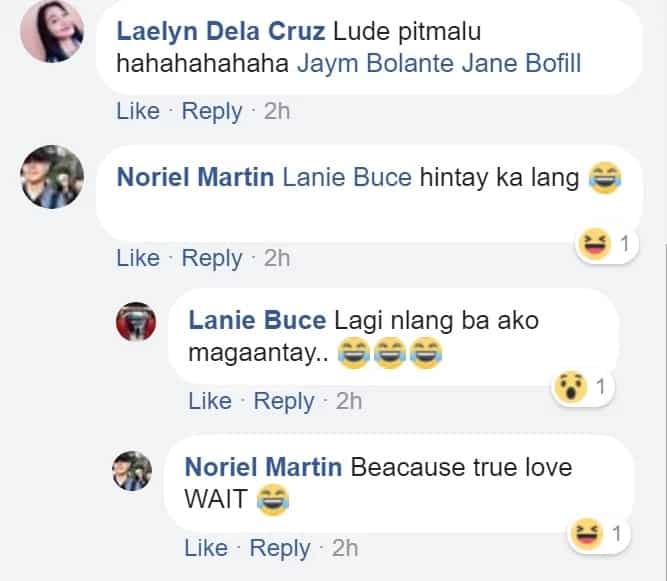Like Lanie Buce's reply
This screenshot has height=581, width=667.
(x=210, y=401)
